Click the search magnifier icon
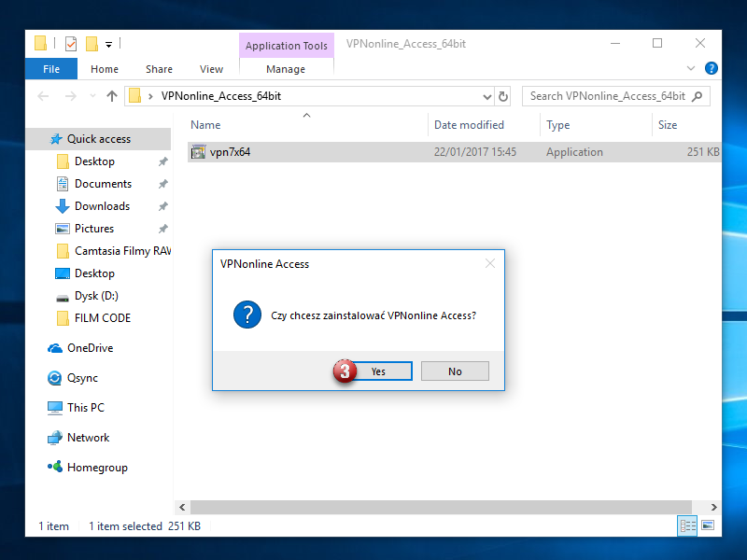This screenshot has height=560, width=747. click(697, 96)
